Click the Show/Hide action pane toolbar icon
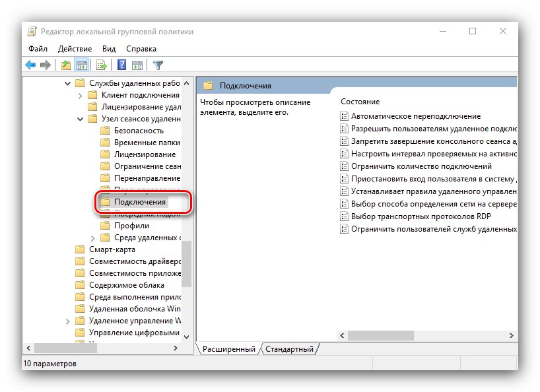The width and height of the screenshot is (540, 392). [x=137, y=65]
